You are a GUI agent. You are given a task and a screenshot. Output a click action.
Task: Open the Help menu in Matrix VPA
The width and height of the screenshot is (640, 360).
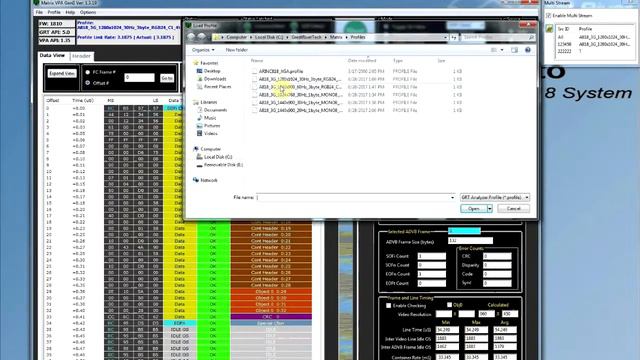(70, 12)
